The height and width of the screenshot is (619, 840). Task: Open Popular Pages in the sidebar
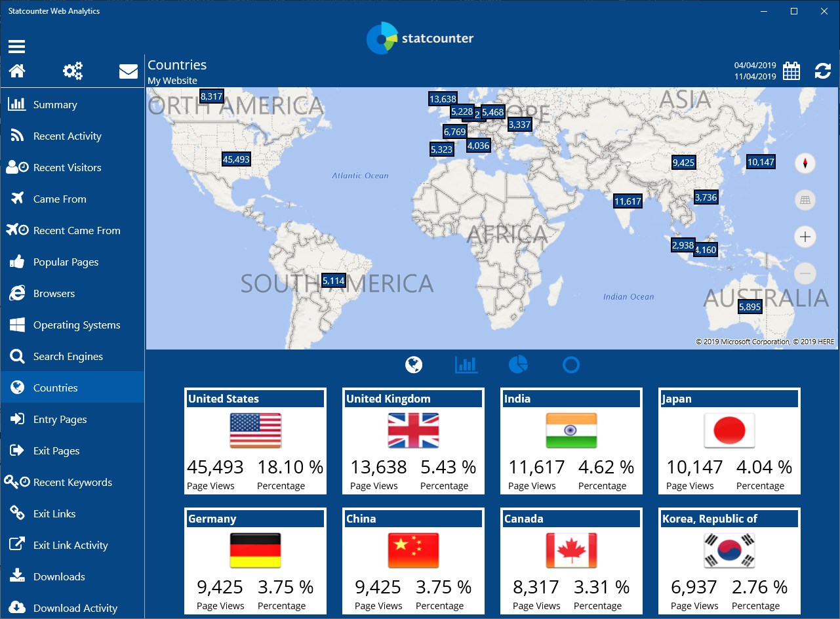(72, 262)
